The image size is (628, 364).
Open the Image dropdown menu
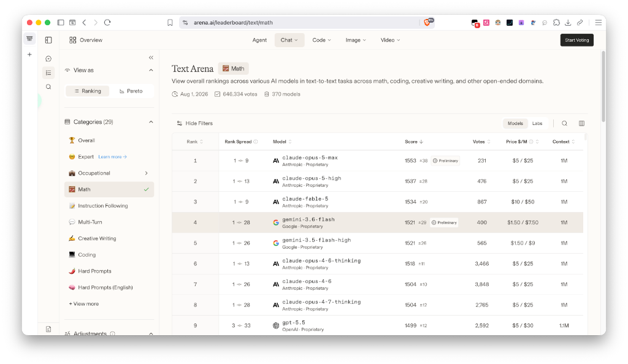point(356,40)
